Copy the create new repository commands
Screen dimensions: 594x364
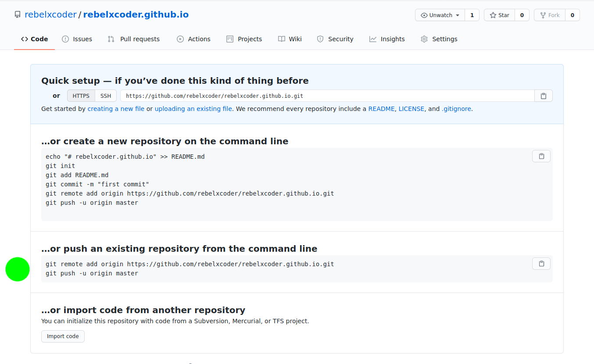[x=541, y=156]
